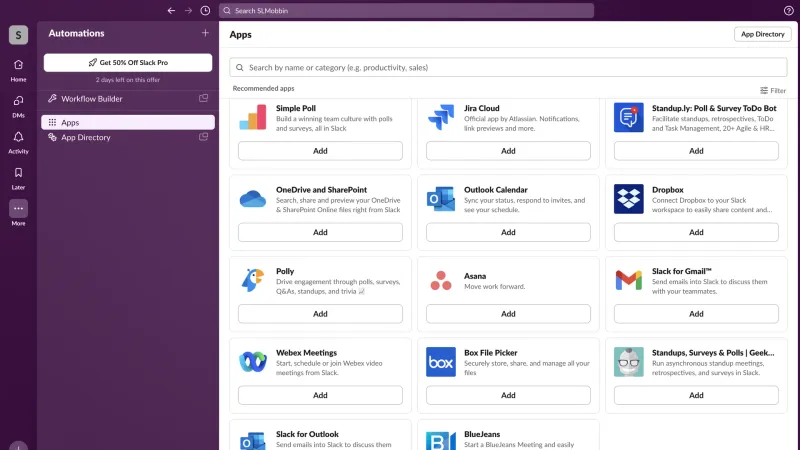Click the '2 days left on this offer' text
Screen dimensions: 800x450
[128, 80]
